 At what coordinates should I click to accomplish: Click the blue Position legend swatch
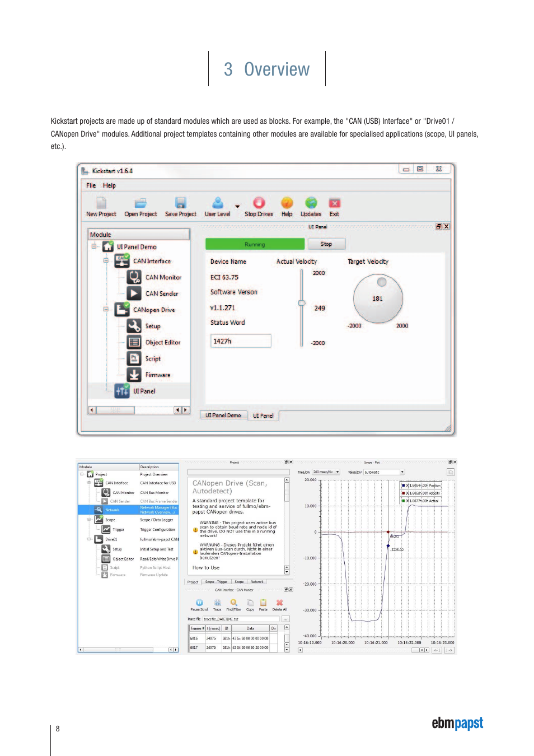(x=403, y=486)
